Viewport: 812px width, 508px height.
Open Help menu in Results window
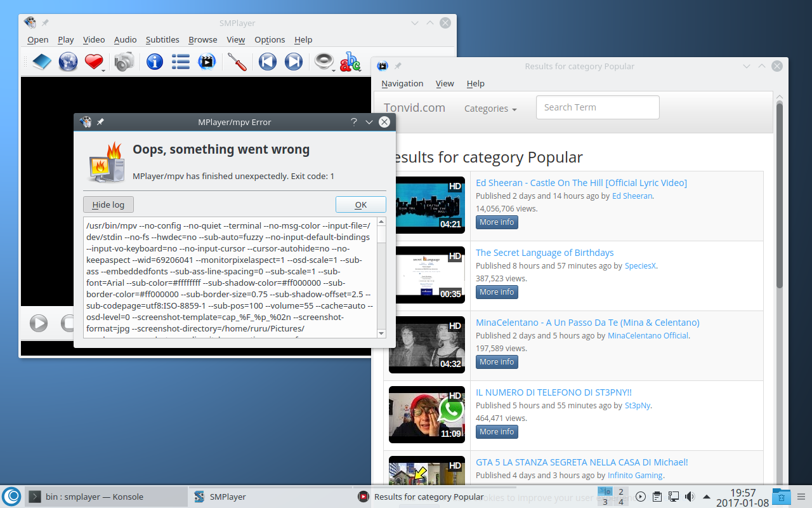tap(475, 83)
